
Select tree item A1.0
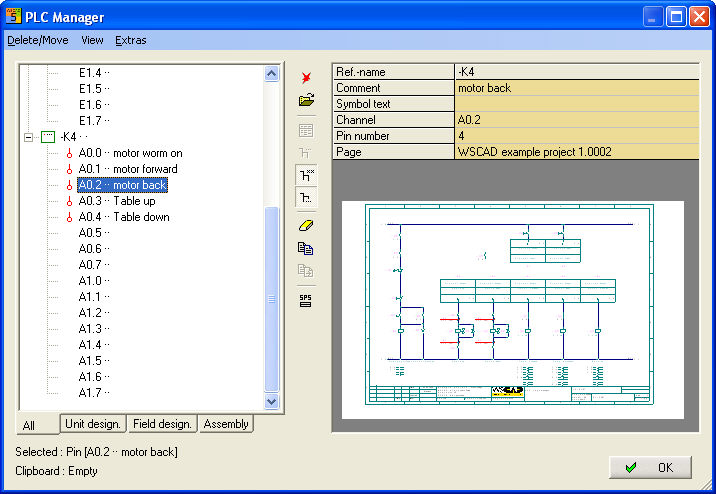[x=94, y=281]
